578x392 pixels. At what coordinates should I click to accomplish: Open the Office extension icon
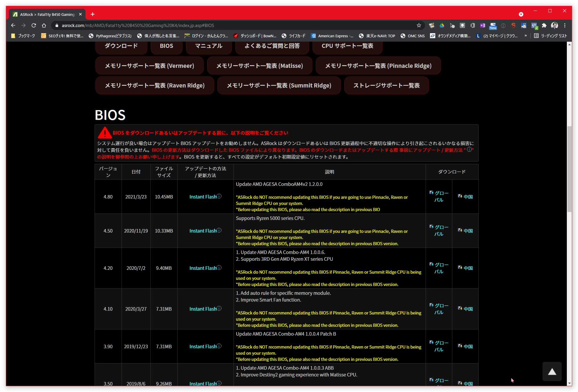click(x=473, y=26)
